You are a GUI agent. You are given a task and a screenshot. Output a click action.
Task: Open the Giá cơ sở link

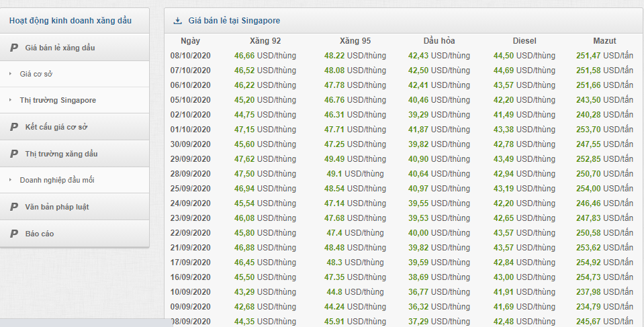(x=36, y=74)
